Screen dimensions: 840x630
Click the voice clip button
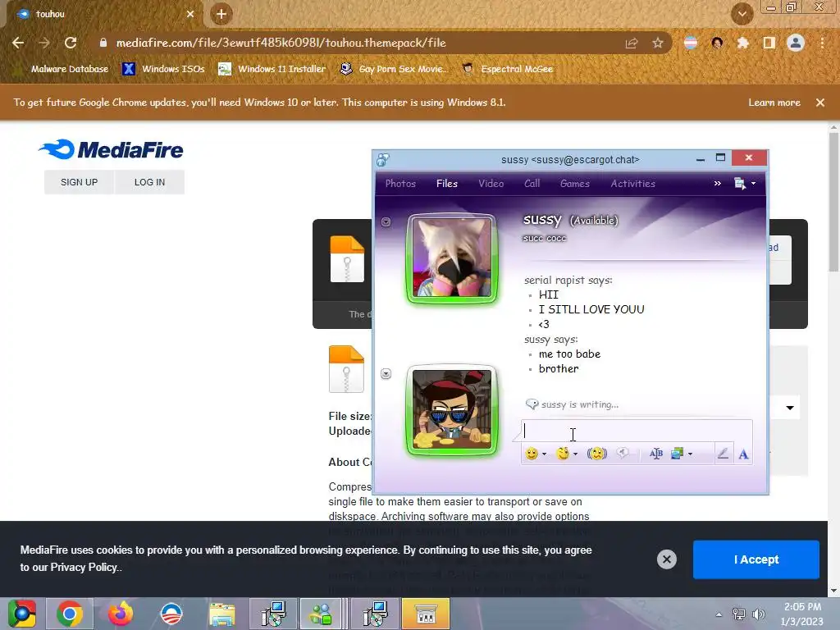pyautogui.click(x=623, y=454)
